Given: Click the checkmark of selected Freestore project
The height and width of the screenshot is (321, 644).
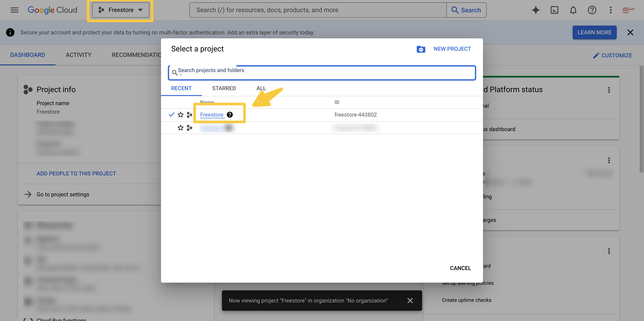Looking at the screenshot, I should [171, 115].
